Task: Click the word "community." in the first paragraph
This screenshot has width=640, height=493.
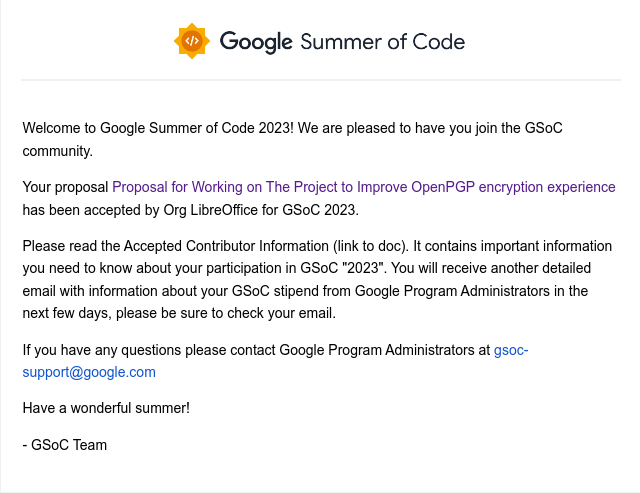Action: click(58, 151)
